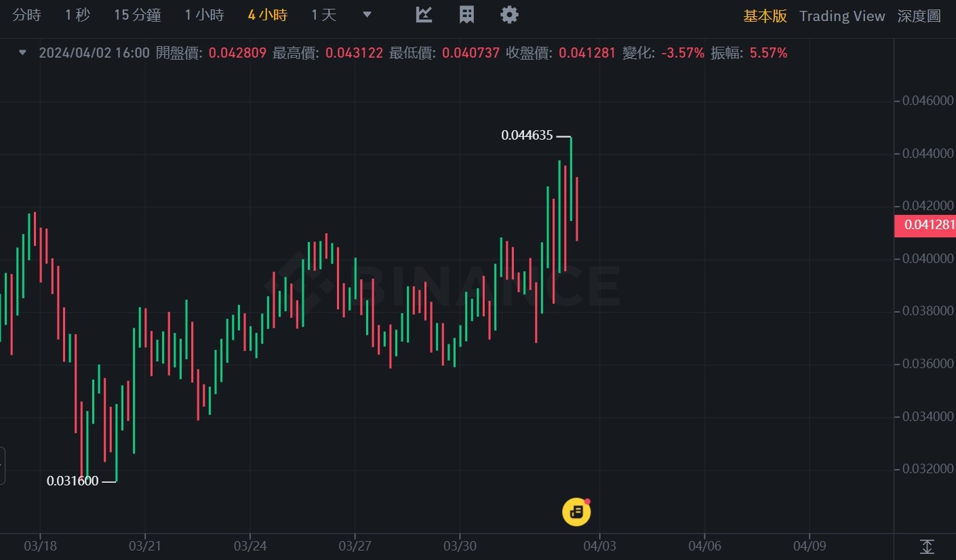
Task: Click the 0.044635 high price marker
Action: (x=527, y=136)
